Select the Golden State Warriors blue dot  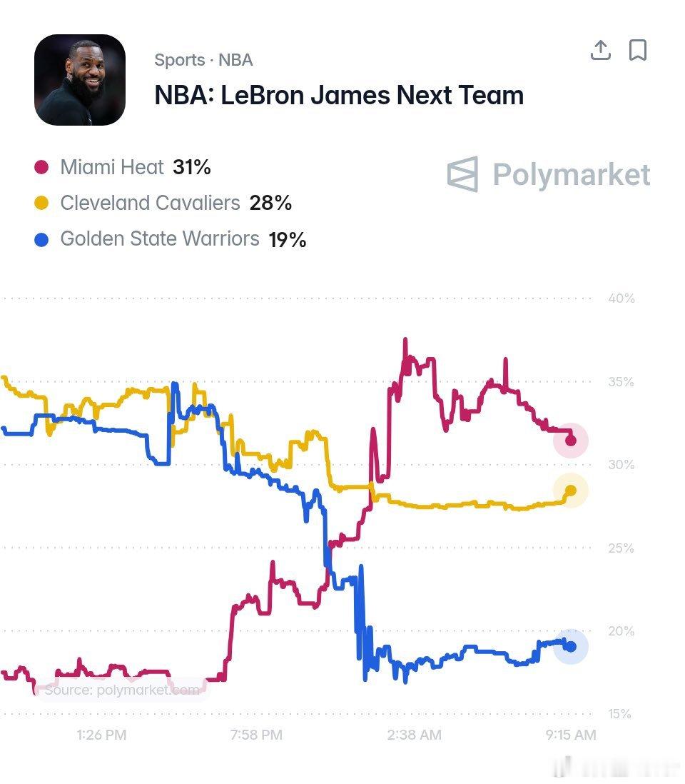coord(41,239)
